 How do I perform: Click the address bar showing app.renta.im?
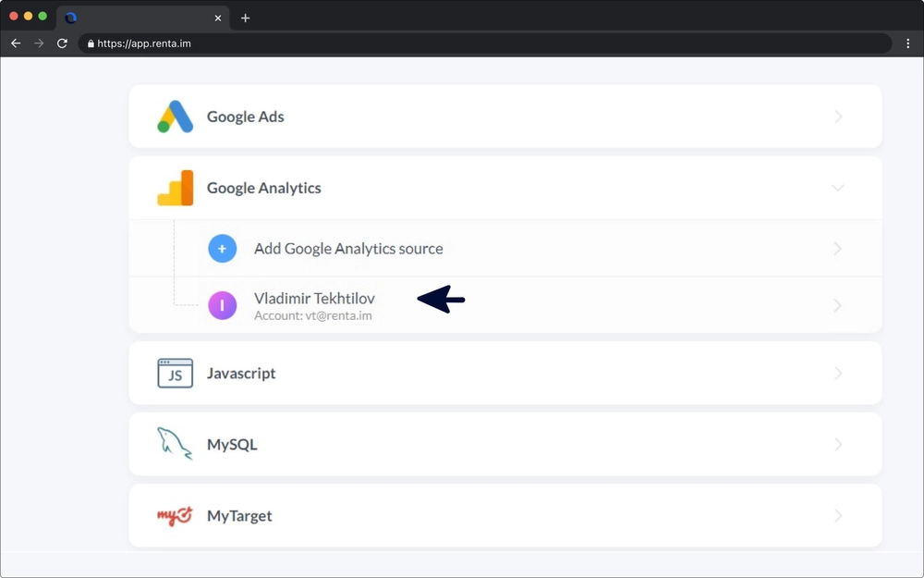(484, 43)
